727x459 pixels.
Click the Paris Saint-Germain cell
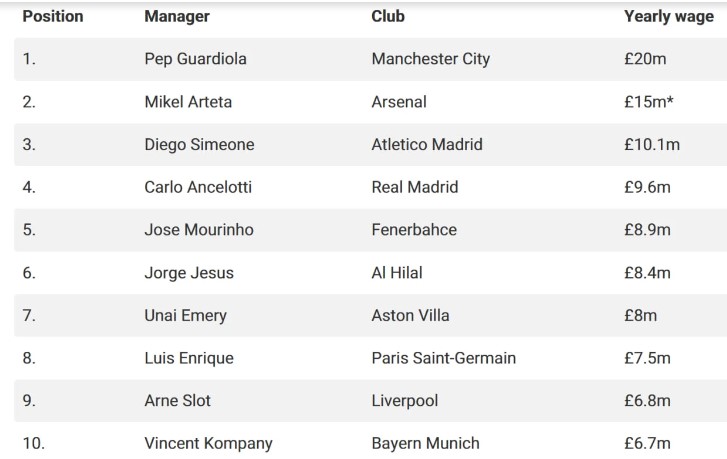click(x=443, y=358)
